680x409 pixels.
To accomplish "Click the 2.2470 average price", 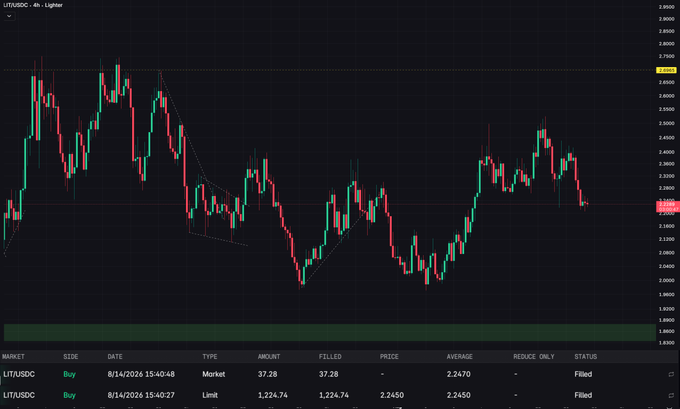I will [458, 374].
